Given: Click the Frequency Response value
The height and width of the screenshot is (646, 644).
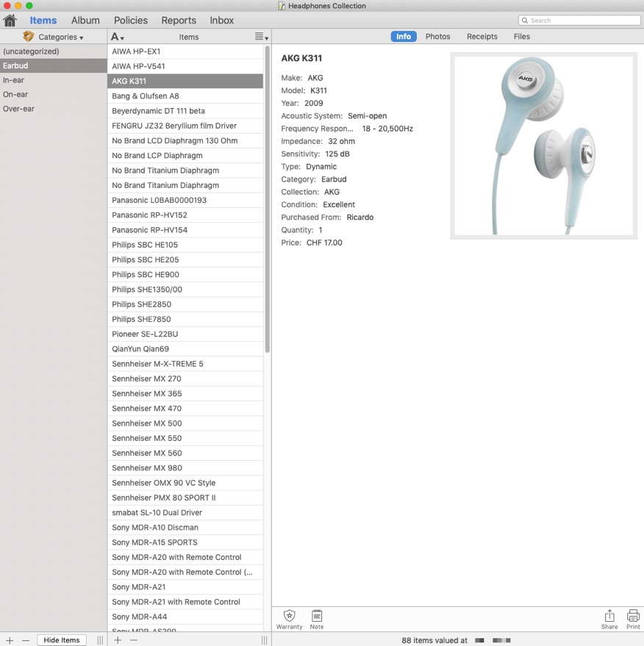Looking at the screenshot, I should pyautogui.click(x=387, y=129).
